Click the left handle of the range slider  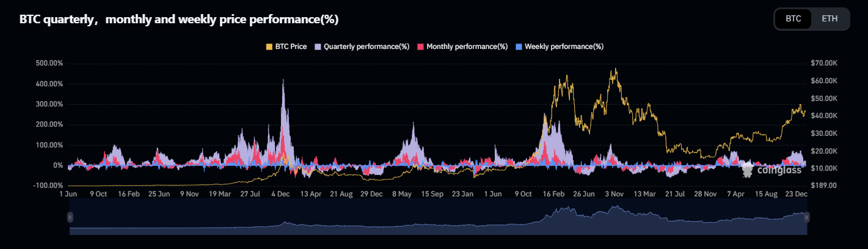(70, 217)
